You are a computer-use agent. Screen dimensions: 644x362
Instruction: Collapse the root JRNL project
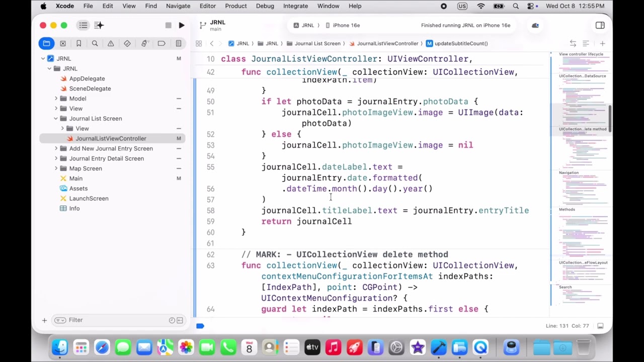(x=43, y=58)
